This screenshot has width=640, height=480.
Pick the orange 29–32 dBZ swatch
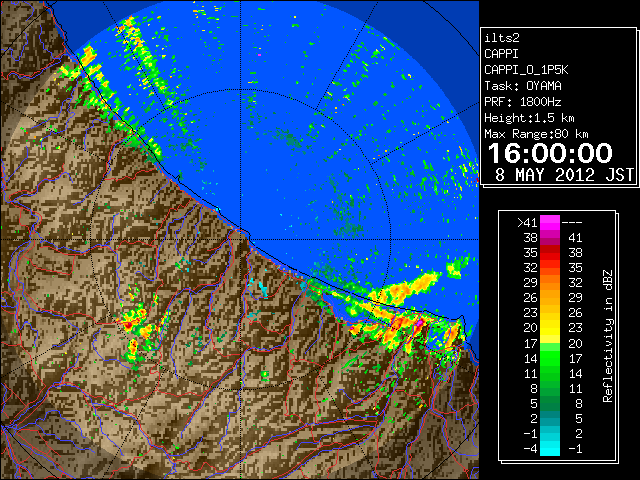click(550, 283)
